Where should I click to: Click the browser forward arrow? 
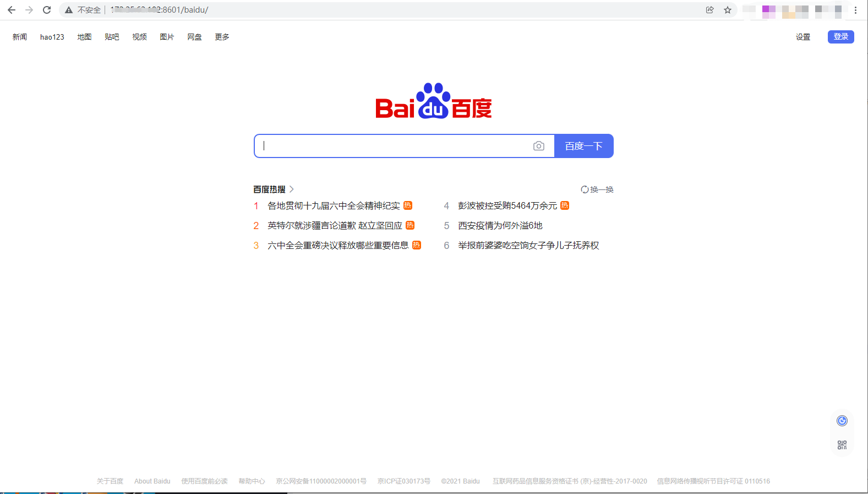[29, 10]
